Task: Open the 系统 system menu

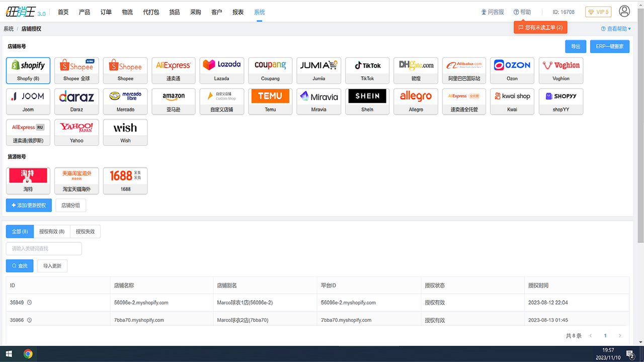Action: pyautogui.click(x=260, y=12)
